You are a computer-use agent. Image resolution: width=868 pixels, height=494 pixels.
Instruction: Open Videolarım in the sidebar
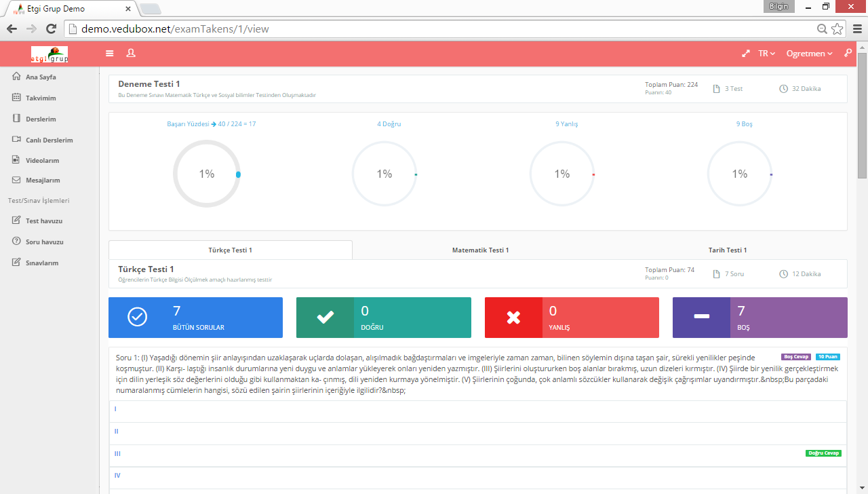(42, 161)
